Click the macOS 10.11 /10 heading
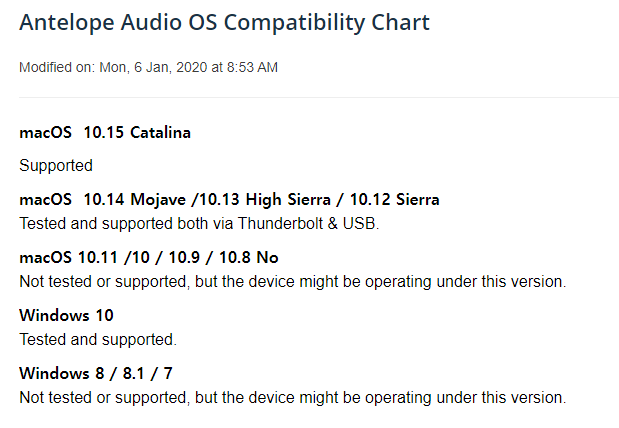619x428 pixels. (84, 257)
